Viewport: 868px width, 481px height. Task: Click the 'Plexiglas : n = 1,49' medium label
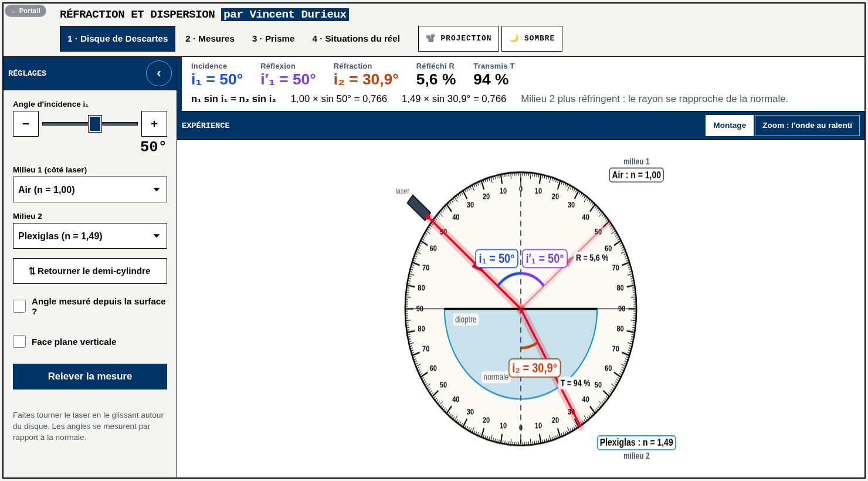[x=636, y=442]
